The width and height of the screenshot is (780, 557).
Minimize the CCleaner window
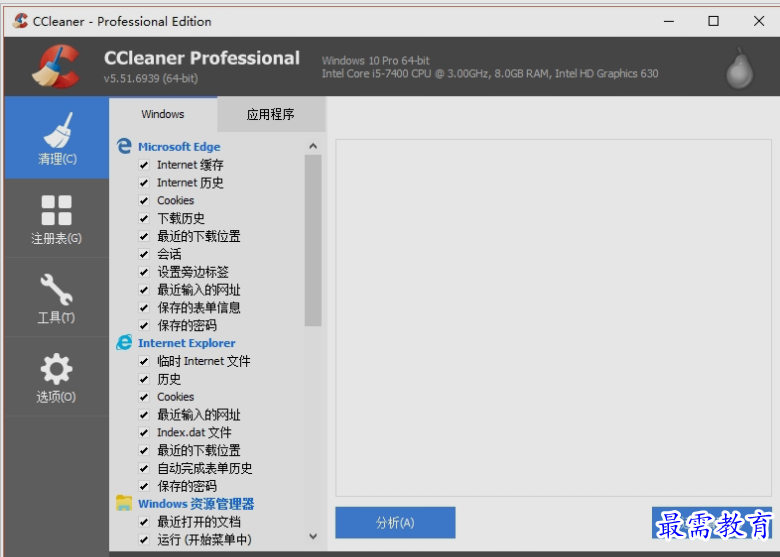(x=669, y=21)
